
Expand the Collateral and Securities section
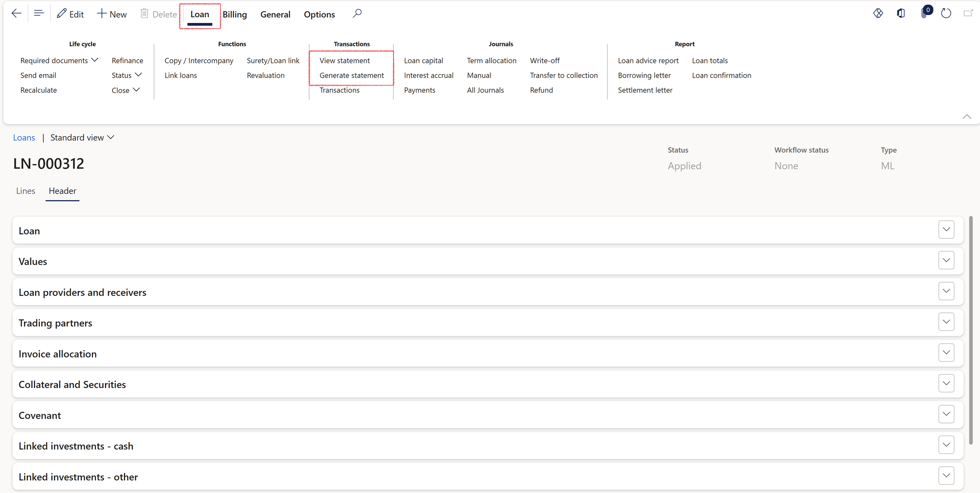pos(946,384)
